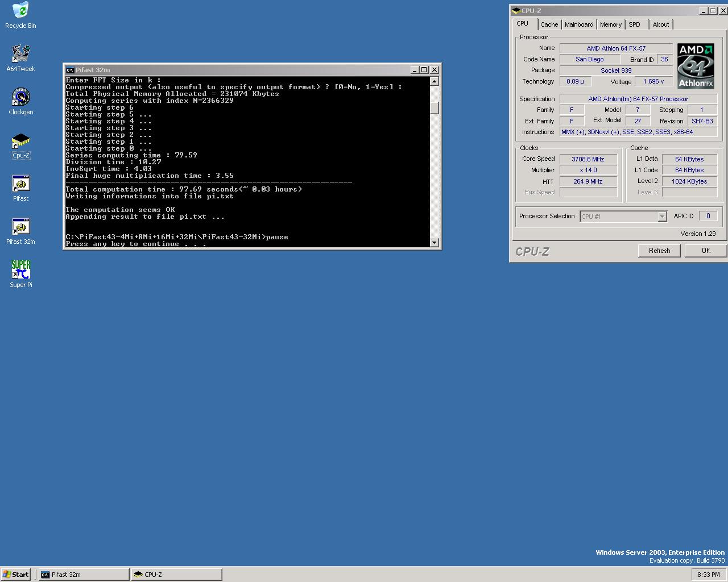This screenshot has height=582, width=728.
Task: Maximize the Pifast 32m console window
Action: pyautogui.click(x=424, y=70)
